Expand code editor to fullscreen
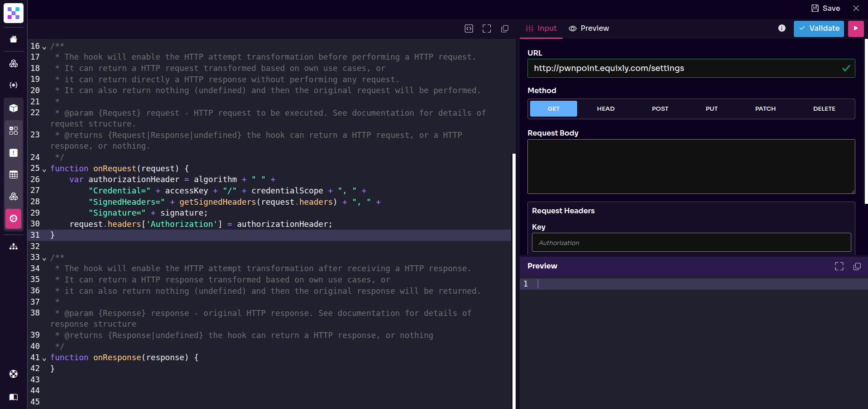The width and height of the screenshot is (868, 409). click(487, 28)
